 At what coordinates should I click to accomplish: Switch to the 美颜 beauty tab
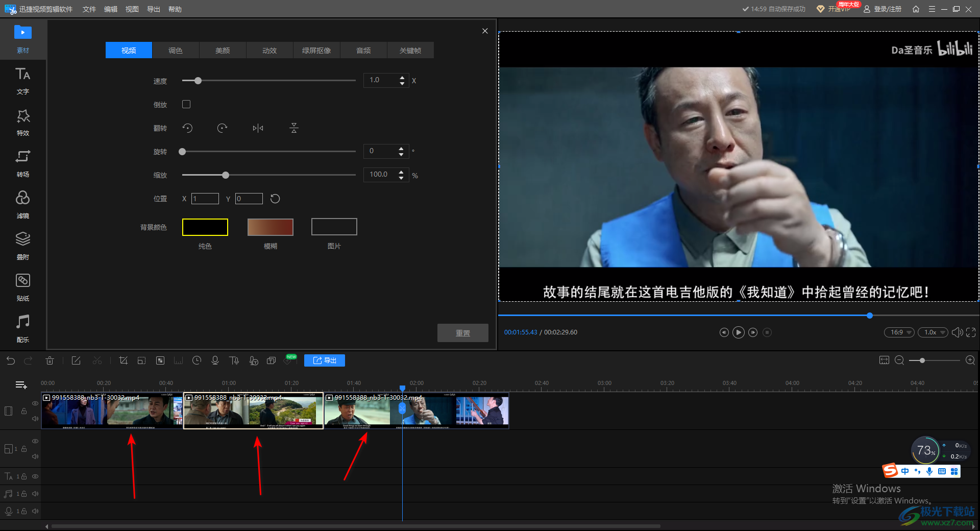223,51
